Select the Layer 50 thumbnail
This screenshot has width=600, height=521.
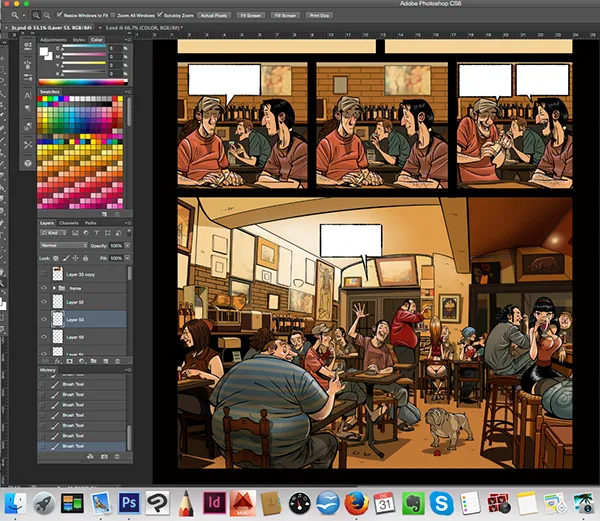pyautogui.click(x=58, y=337)
